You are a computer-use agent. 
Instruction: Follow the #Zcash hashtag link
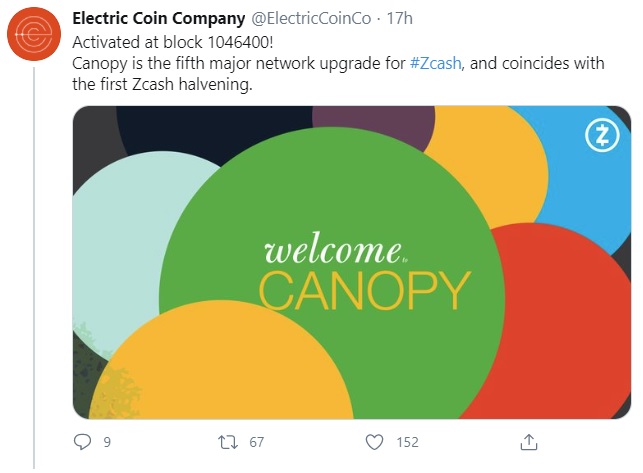pos(435,62)
